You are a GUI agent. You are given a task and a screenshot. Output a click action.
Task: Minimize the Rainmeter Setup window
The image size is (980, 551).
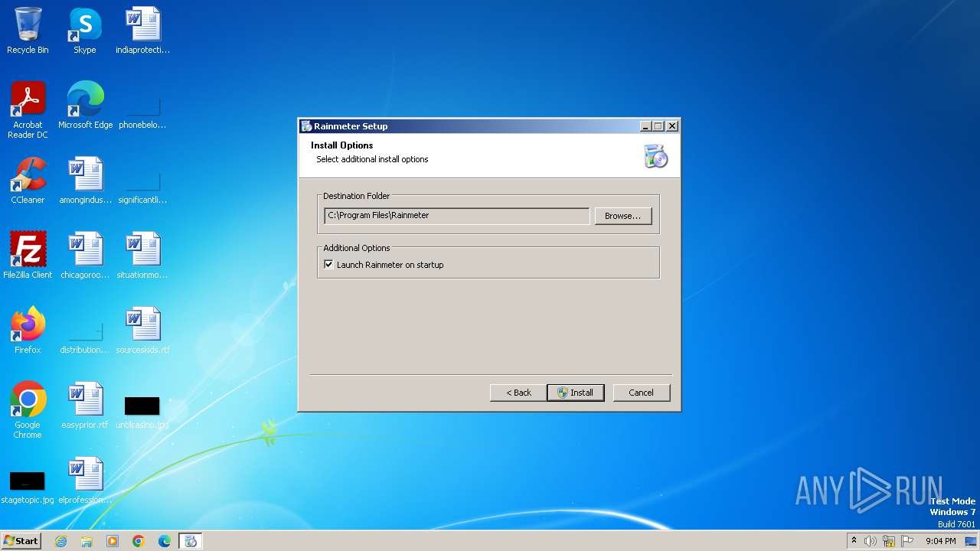pyautogui.click(x=645, y=126)
